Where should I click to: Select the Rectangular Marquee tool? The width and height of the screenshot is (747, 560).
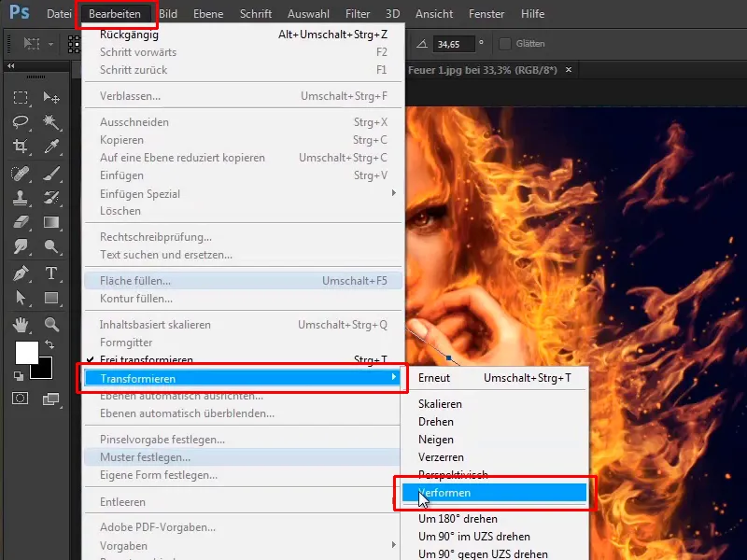click(x=21, y=98)
